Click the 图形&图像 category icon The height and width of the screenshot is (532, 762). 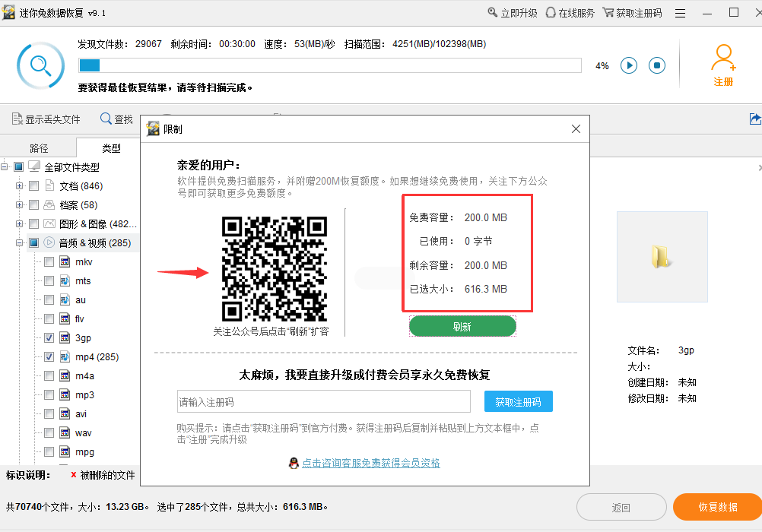[49, 223]
